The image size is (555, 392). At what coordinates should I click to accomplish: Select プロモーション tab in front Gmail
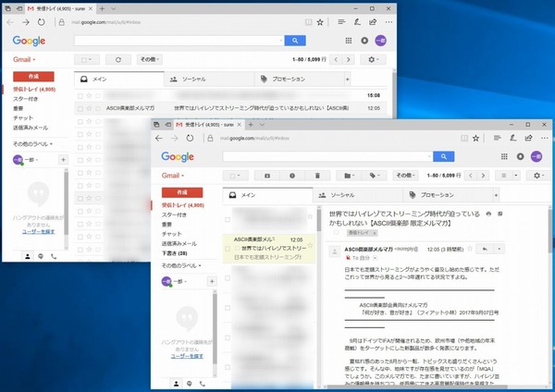pyautogui.click(x=448, y=195)
